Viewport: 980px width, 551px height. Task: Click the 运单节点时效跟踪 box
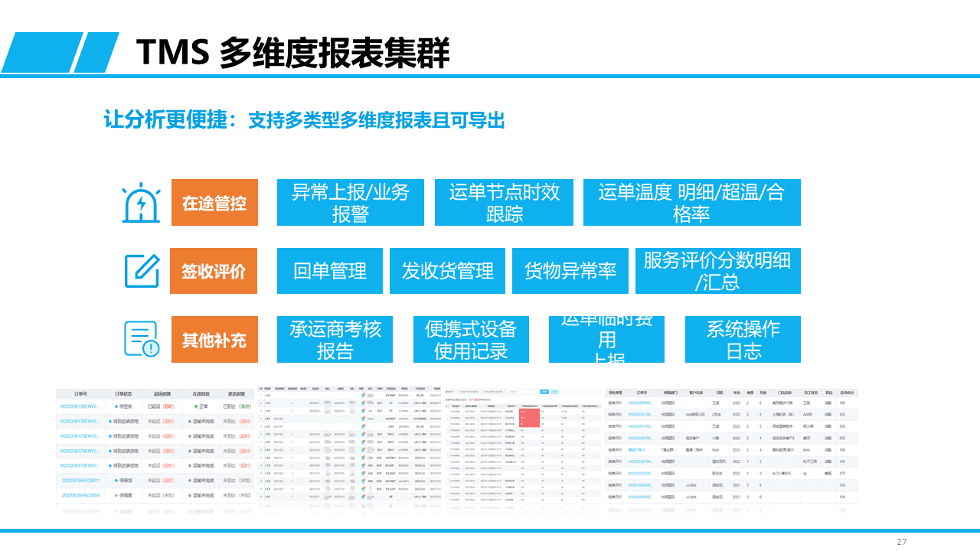click(x=504, y=203)
